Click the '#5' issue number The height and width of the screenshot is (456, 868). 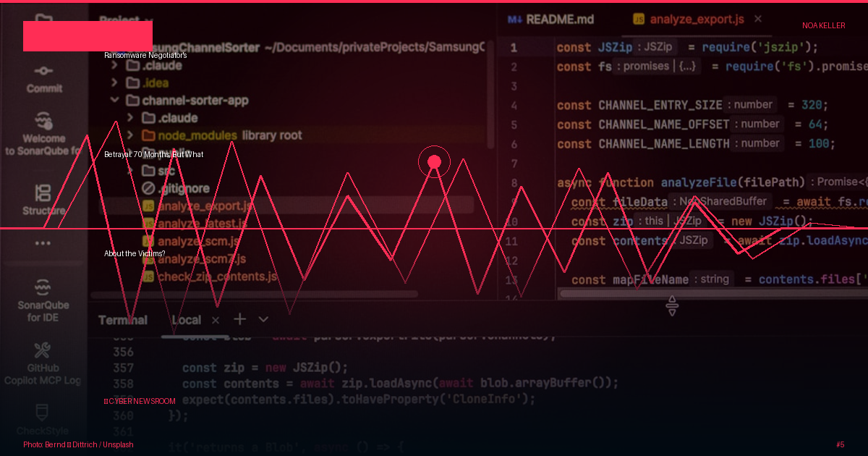840,444
